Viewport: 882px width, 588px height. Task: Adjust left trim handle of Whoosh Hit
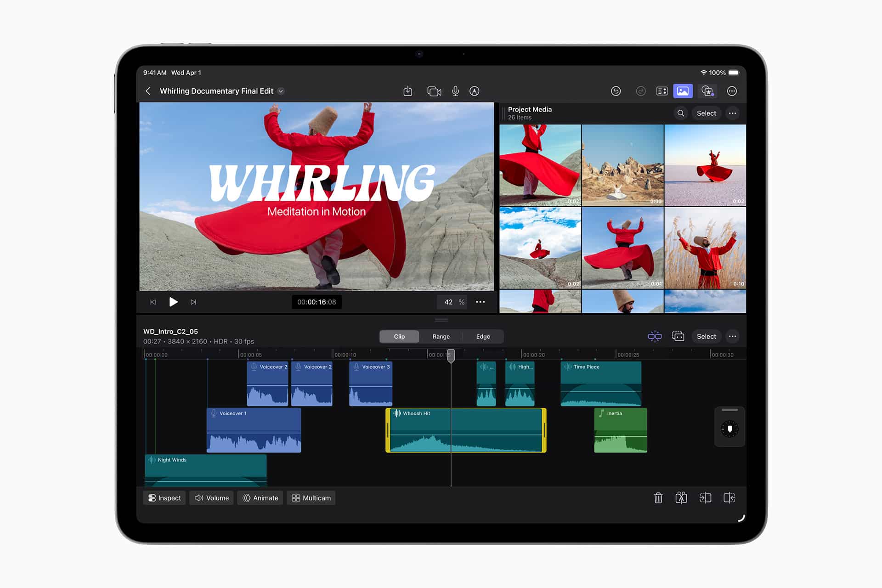point(388,430)
